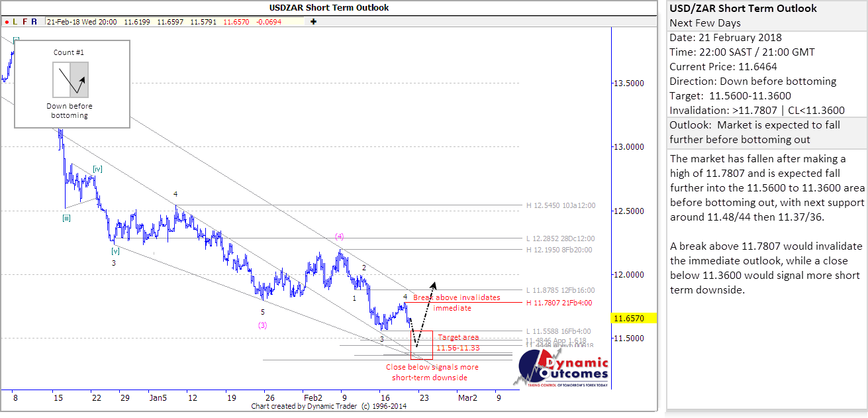Click the 'Time: 22:00 SAST / 21:00 GMT' line
Screen dimensions: 868x418
742,52
